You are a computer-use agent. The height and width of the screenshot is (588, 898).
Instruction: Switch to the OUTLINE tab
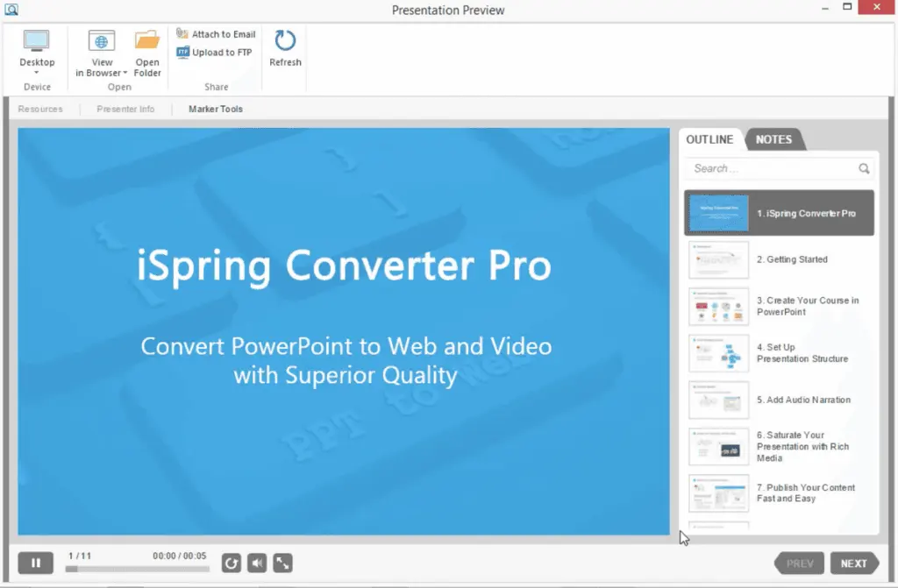click(x=709, y=139)
